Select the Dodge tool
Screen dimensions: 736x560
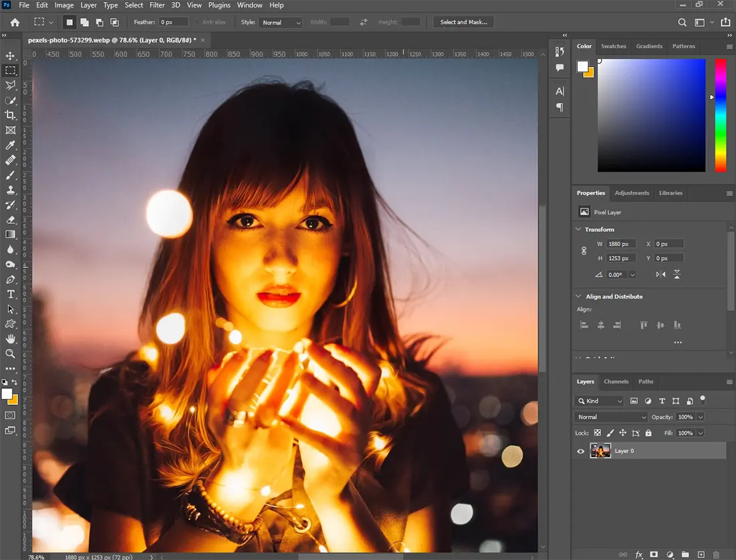(x=10, y=264)
